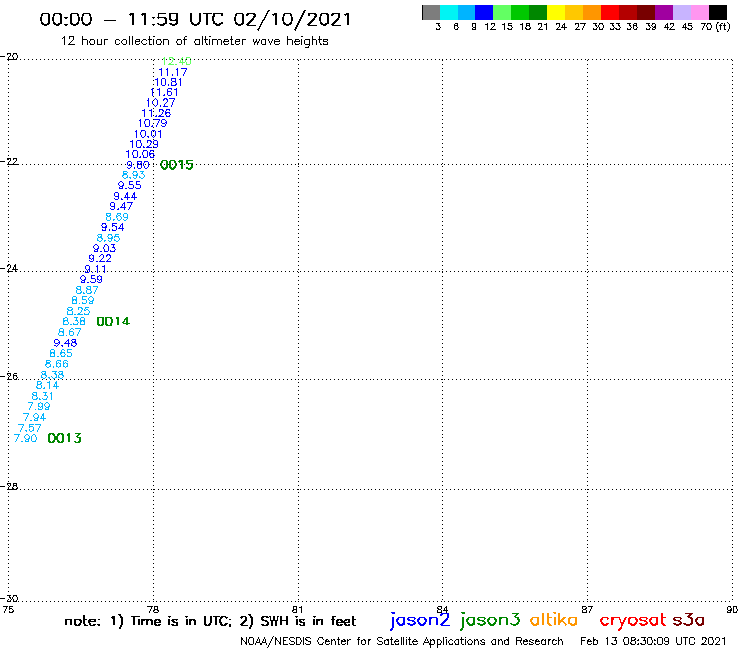Click the green jason3 satellite label
Viewport: 740px width, 650px height.
tap(490, 620)
